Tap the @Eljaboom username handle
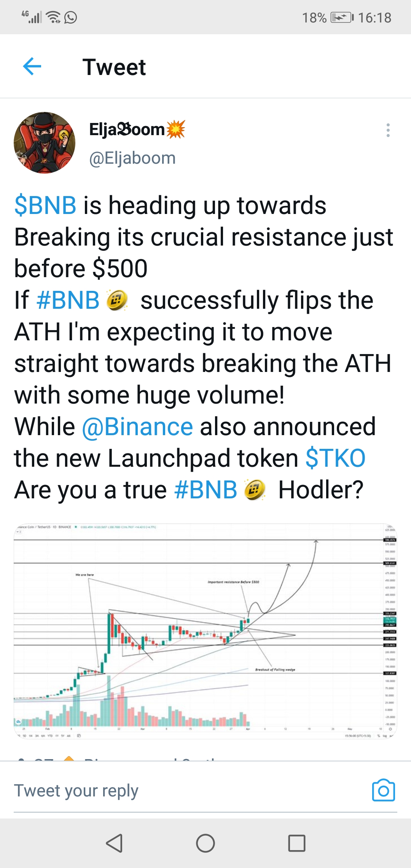The width and height of the screenshot is (411, 868). pos(132,158)
